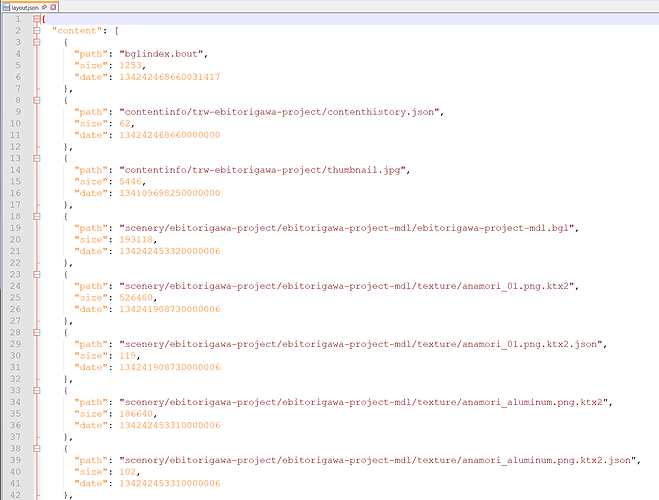The width and height of the screenshot is (659, 500).
Task: Collapse the fold marker at line 33
Action: [x=37, y=390]
